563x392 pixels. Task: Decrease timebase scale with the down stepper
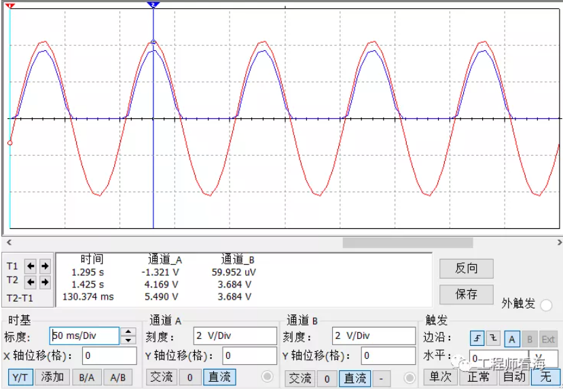click(x=128, y=340)
